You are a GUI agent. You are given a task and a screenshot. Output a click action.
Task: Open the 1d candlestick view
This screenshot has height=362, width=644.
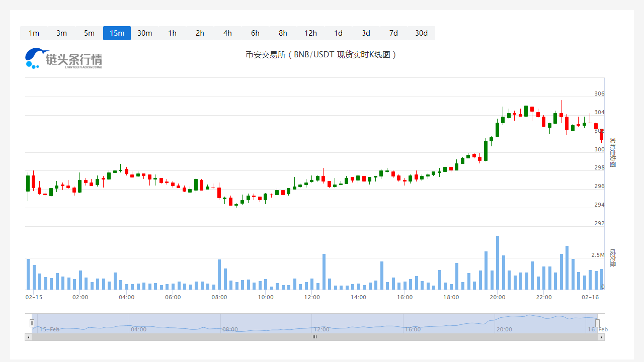tap(338, 33)
